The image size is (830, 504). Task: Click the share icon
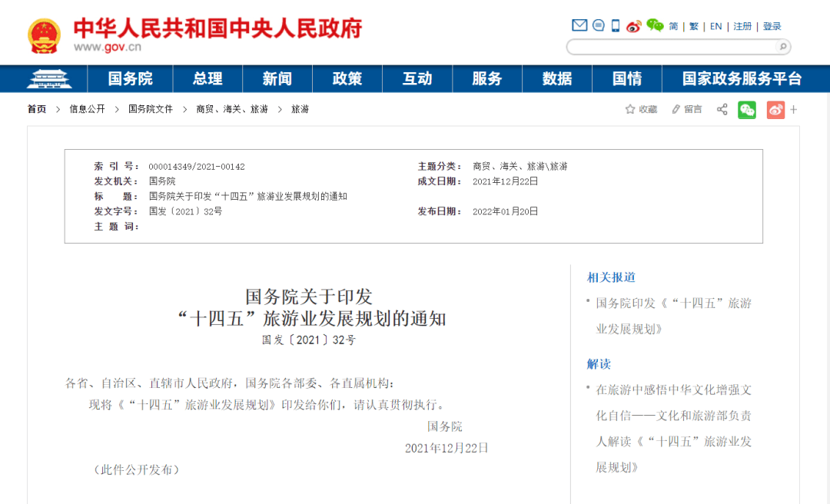tap(722, 110)
